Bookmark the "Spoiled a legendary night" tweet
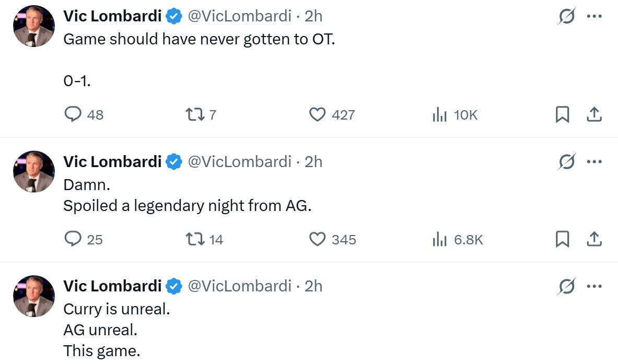This screenshot has width=618, height=364. 562,239
